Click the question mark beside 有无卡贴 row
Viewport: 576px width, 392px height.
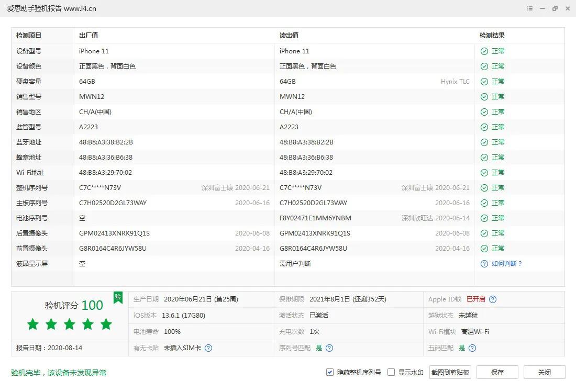(x=208, y=348)
